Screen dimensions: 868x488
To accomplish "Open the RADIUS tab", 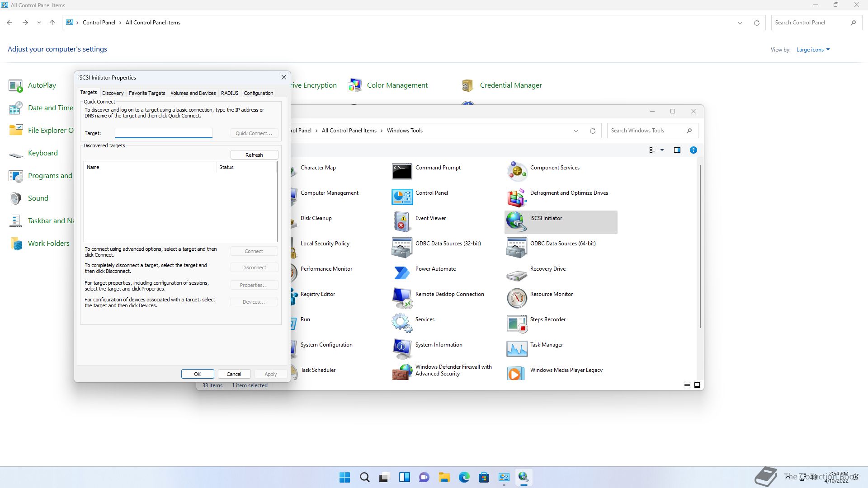I will (230, 93).
